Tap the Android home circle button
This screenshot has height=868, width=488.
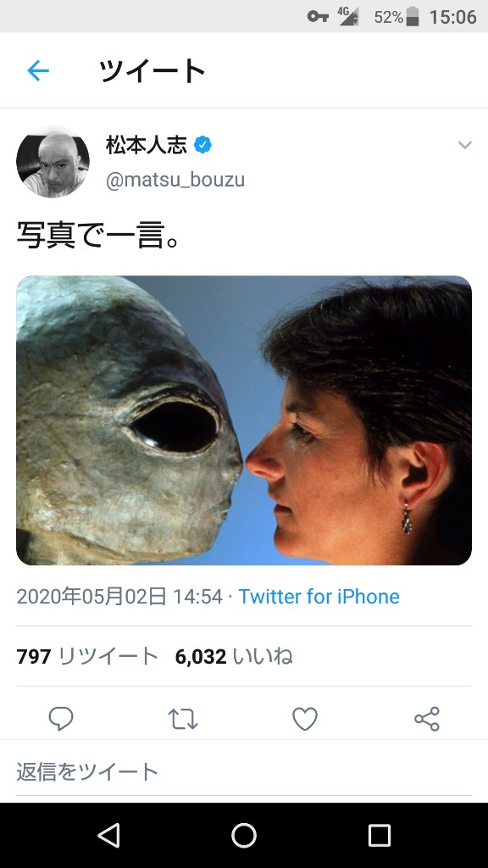coord(244,835)
